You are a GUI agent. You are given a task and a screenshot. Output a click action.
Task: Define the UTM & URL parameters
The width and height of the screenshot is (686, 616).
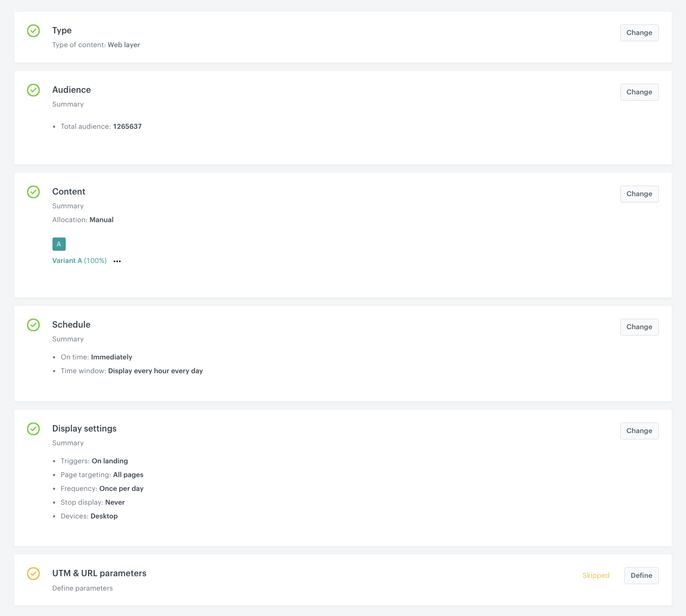641,575
